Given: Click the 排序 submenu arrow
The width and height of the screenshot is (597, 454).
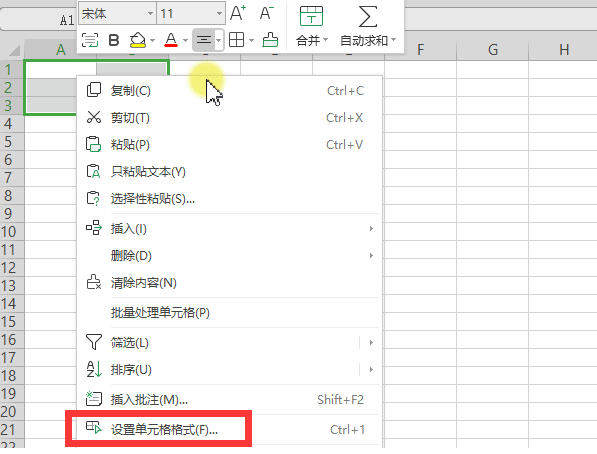Looking at the screenshot, I should coord(371,369).
